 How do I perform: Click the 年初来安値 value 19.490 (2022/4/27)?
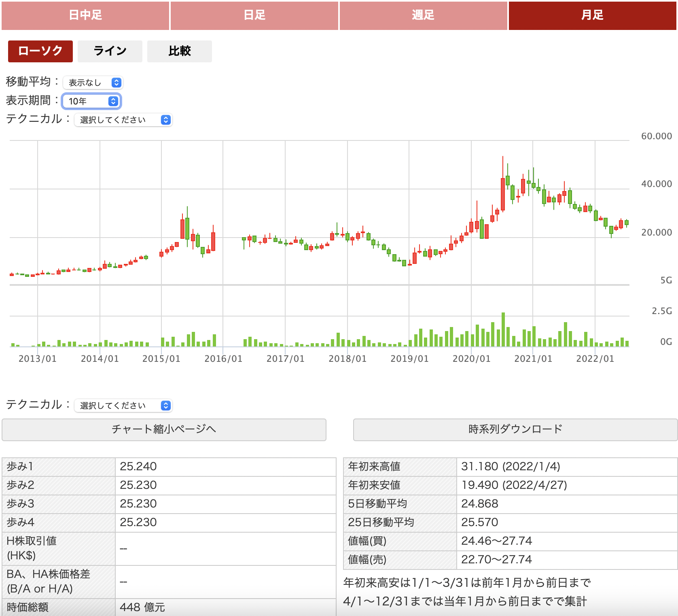[x=514, y=485]
